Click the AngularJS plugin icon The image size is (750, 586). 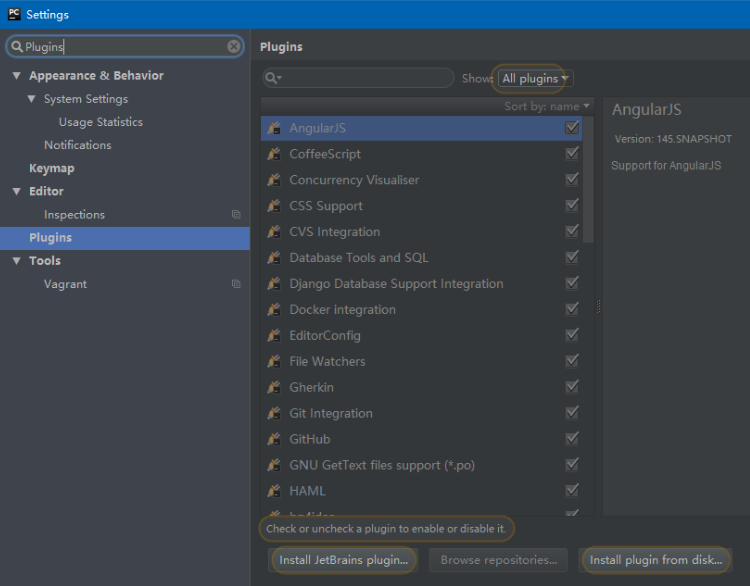[x=274, y=128]
